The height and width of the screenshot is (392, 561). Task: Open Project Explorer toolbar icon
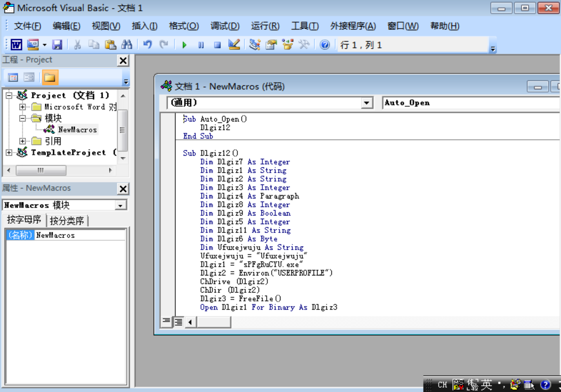tap(255, 45)
